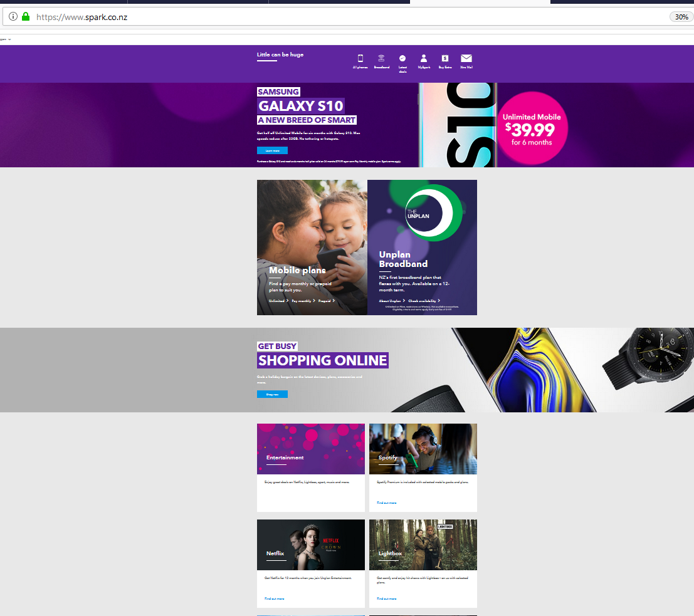This screenshot has height=616, width=694.
Task: Click the Unlimited Mobile $39.99 pink circle
Action: tap(532, 128)
